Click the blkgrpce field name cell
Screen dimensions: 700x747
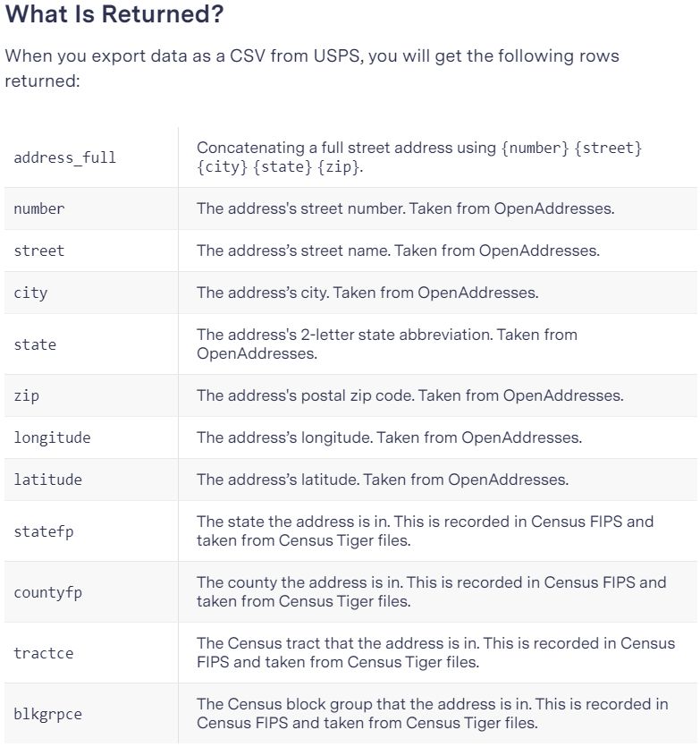pos(47,714)
